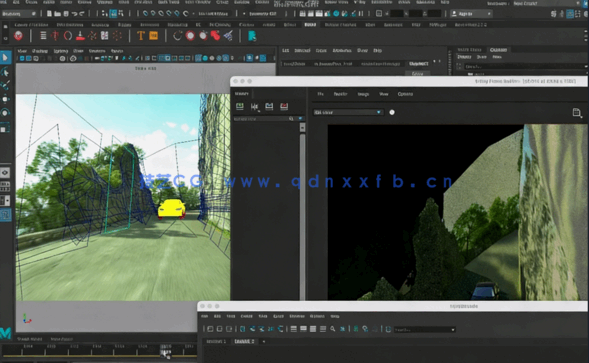This screenshot has height=363, width=589.
Task: Click the red sphere shelf icon
Action: [18, 36]
